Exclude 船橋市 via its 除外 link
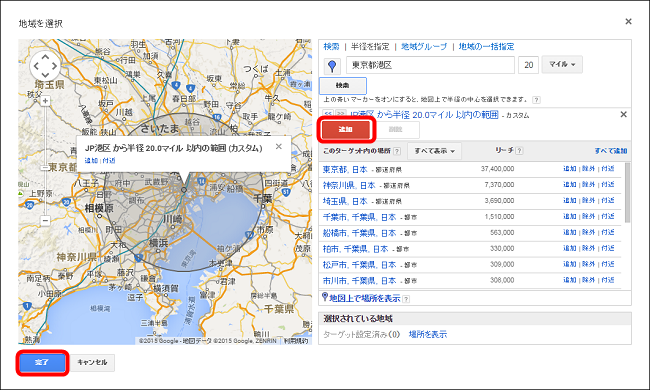Viewport: 650px width, 390px height. coord(588,232)
